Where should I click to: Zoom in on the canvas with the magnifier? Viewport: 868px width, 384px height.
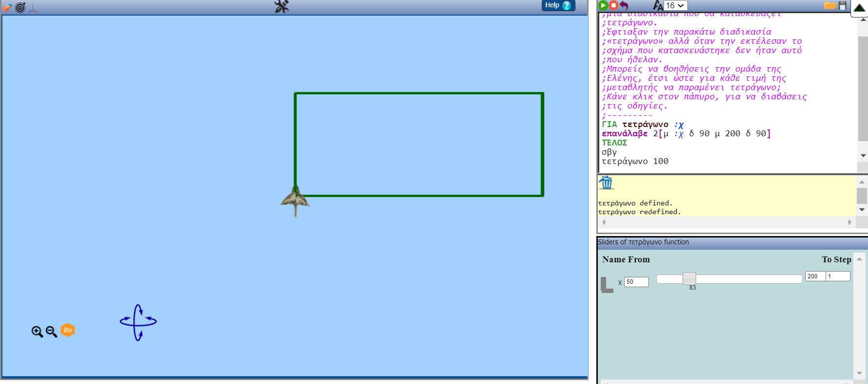[37, 332]
